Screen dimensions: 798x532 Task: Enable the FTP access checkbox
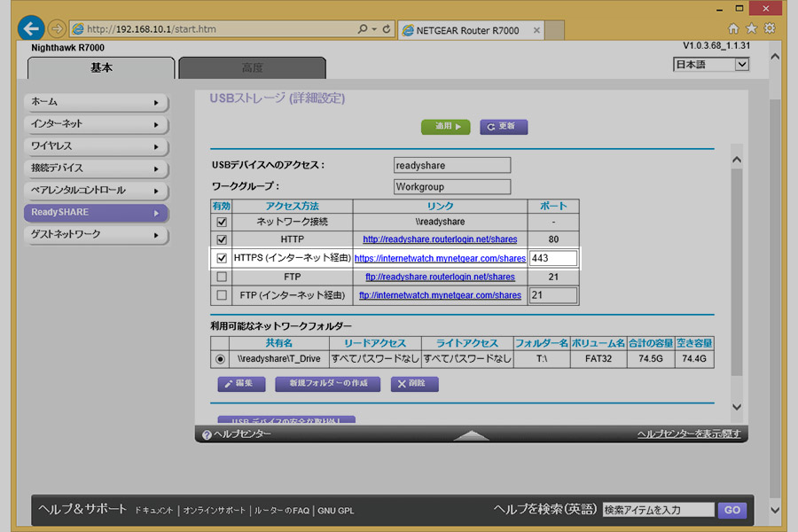point(222,277)
